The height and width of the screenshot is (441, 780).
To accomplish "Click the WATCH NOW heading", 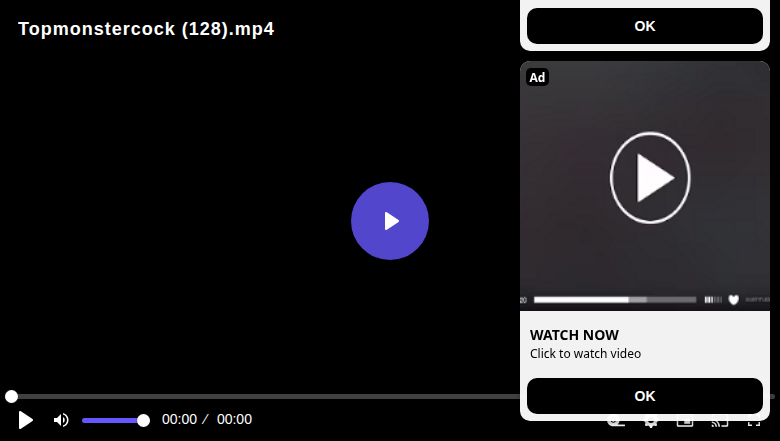I will click(x=574, y=335).
